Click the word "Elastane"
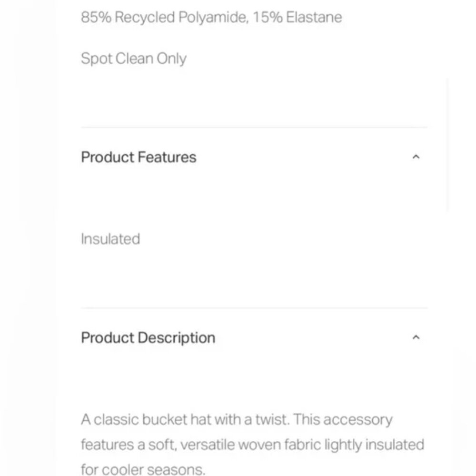 pos(314,18)
